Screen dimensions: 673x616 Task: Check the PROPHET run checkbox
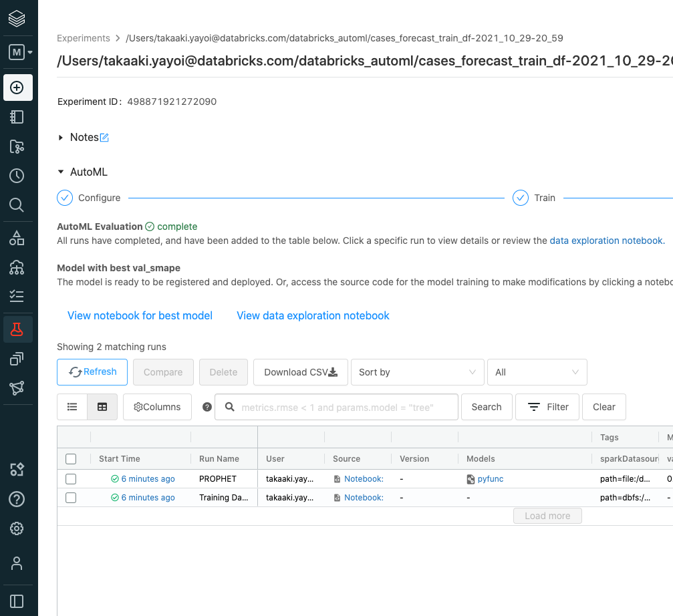tap(71, 479)
